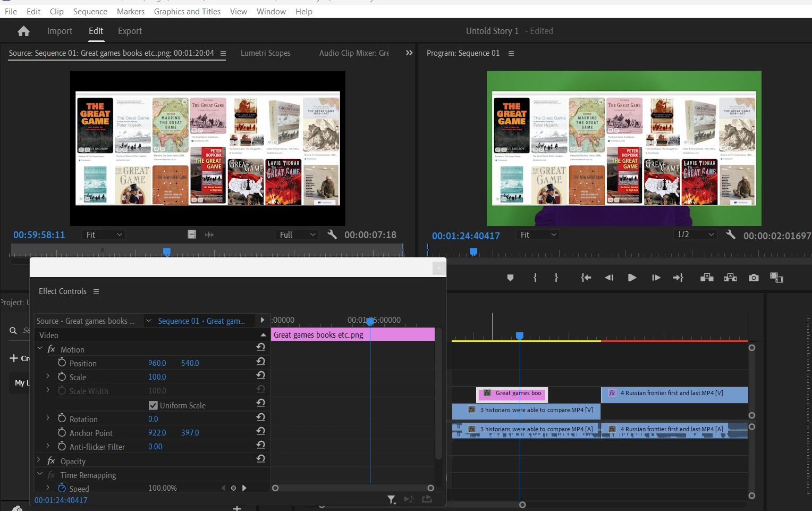This screenshot has height=511, width=812.
Task: Go to next Speed keyframe
Action: click(244, 488)
